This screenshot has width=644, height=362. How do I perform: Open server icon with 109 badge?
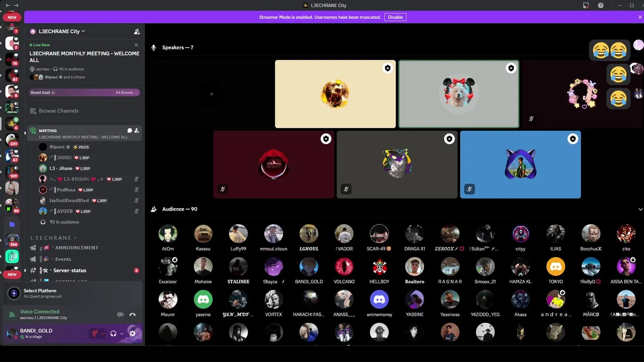12,171
